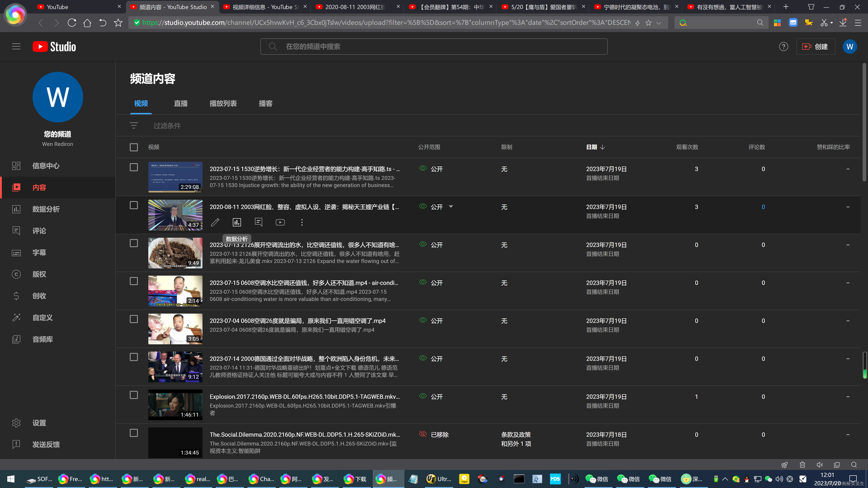This screenshot has width=868, height=488.
Task: Click the help question mark icon
Action: click(783, 47)
